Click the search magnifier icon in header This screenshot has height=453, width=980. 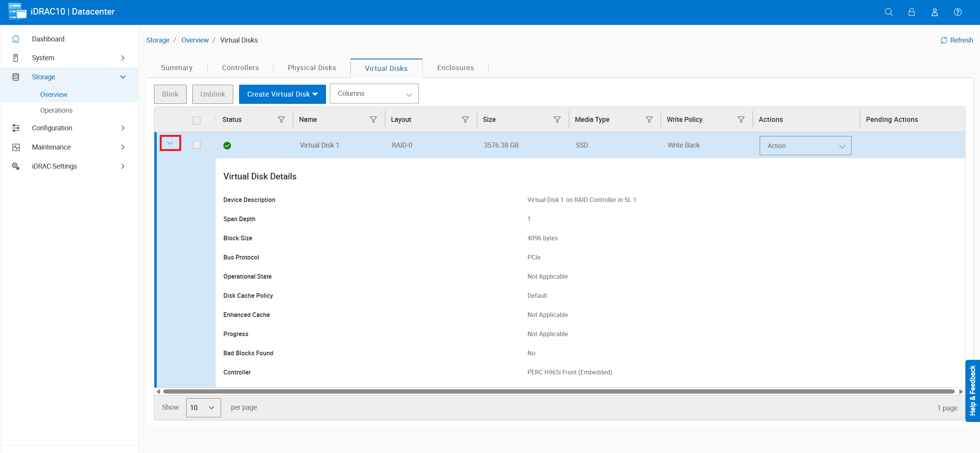(888, 12)
